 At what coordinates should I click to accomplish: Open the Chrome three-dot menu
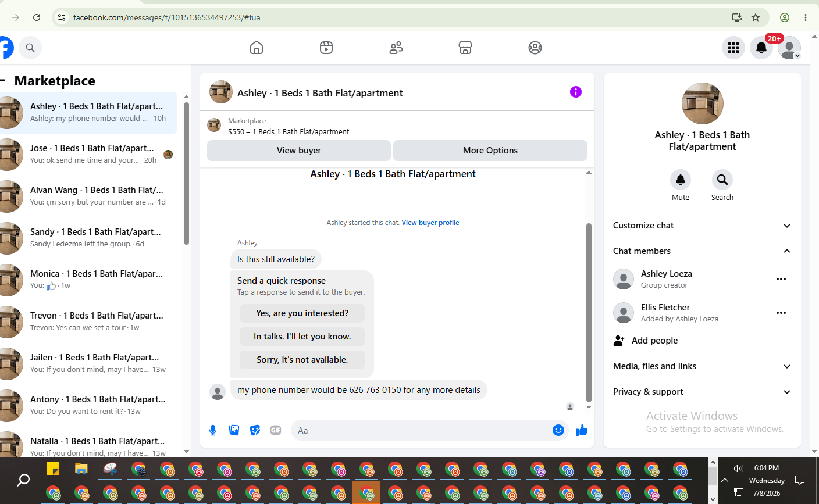(806, 17)
